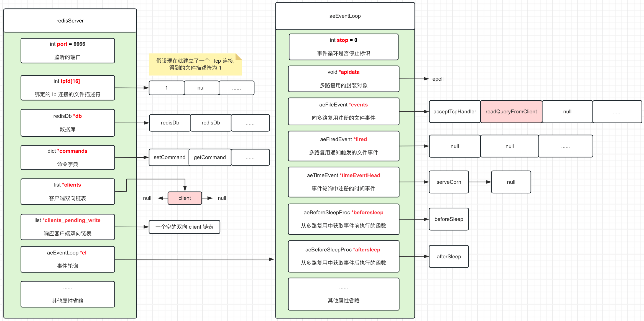Select the null text right of client
The height and width of the screenshot is (321, 644).
pos(222,198)
